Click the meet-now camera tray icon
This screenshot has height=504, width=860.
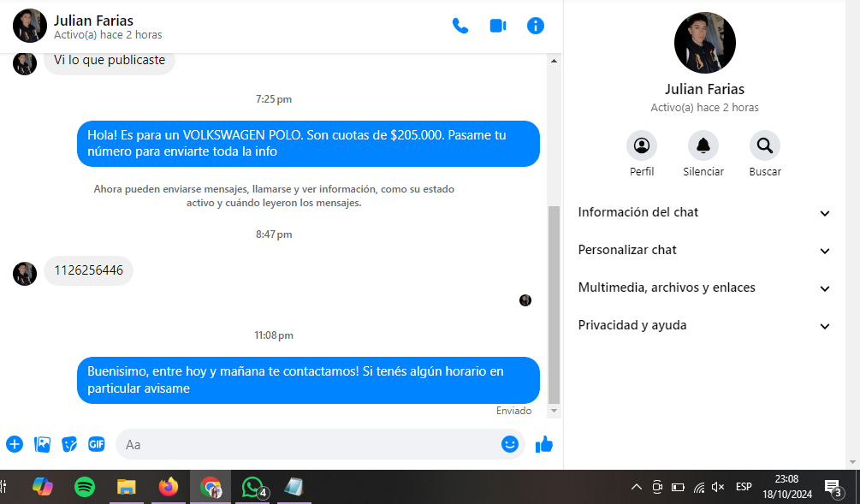point(657,486)
